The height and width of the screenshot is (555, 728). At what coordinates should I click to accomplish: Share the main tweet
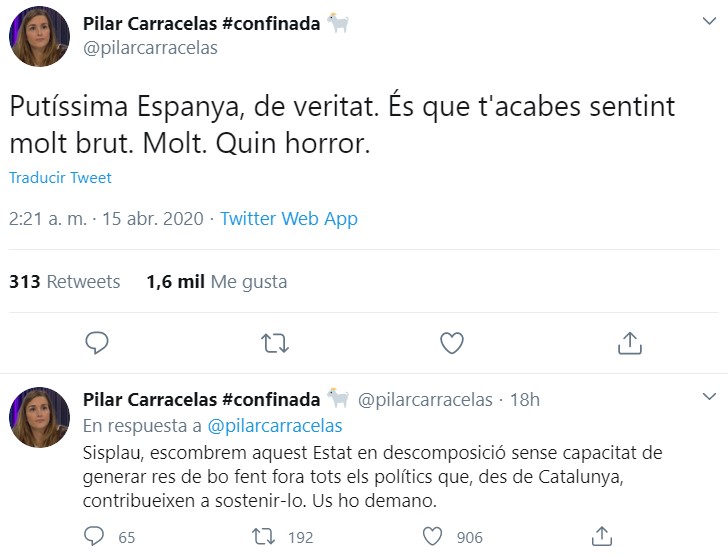point(629,343)
